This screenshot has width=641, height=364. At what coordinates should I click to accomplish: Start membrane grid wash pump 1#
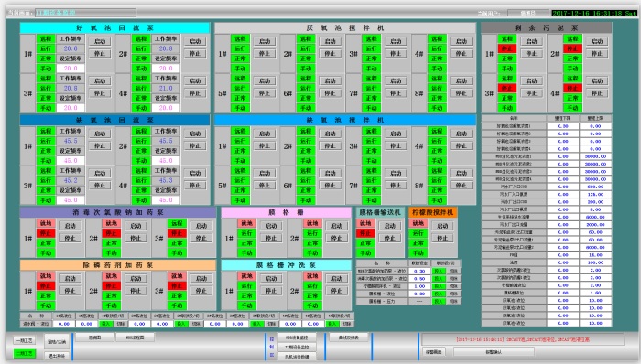click(x=271, y=278)
